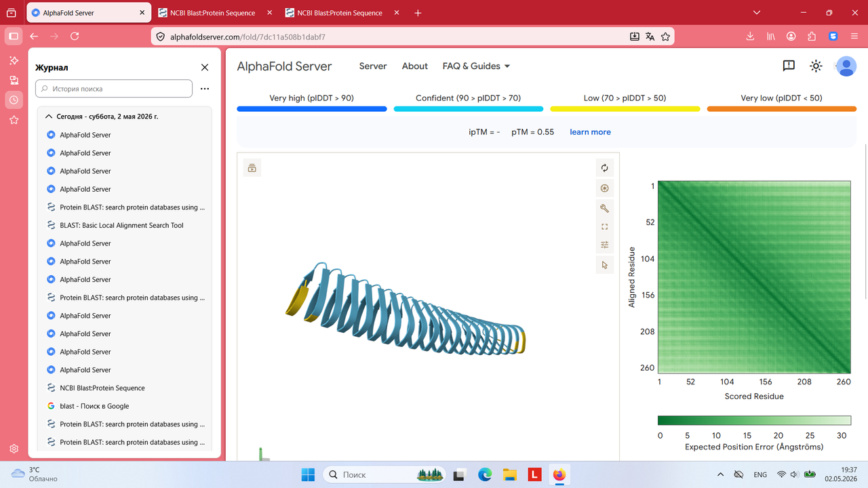
Task: Click the taskbar Поиск search box
Action: coord(385,474)
